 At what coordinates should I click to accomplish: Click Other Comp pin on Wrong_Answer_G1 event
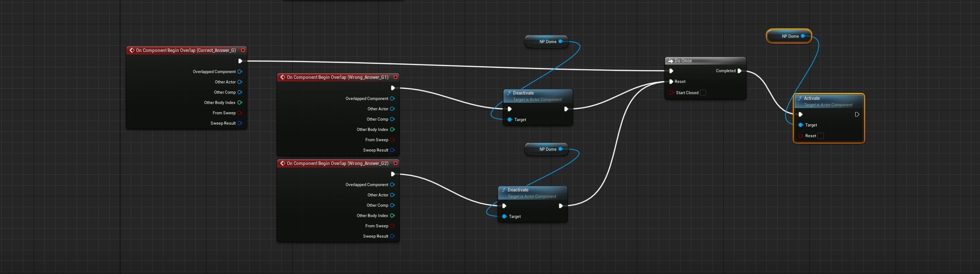pos(392,119)
